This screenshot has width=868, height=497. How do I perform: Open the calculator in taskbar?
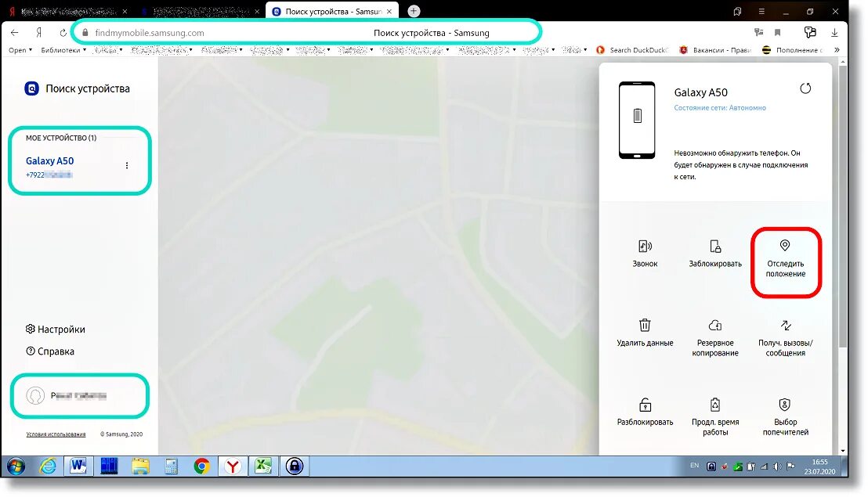click(x=171, y=466)
